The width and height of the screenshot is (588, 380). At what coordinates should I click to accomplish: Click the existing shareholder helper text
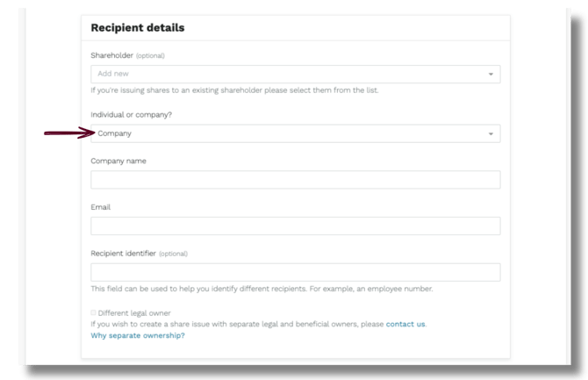pyautogui.click(x=234, y=90)
